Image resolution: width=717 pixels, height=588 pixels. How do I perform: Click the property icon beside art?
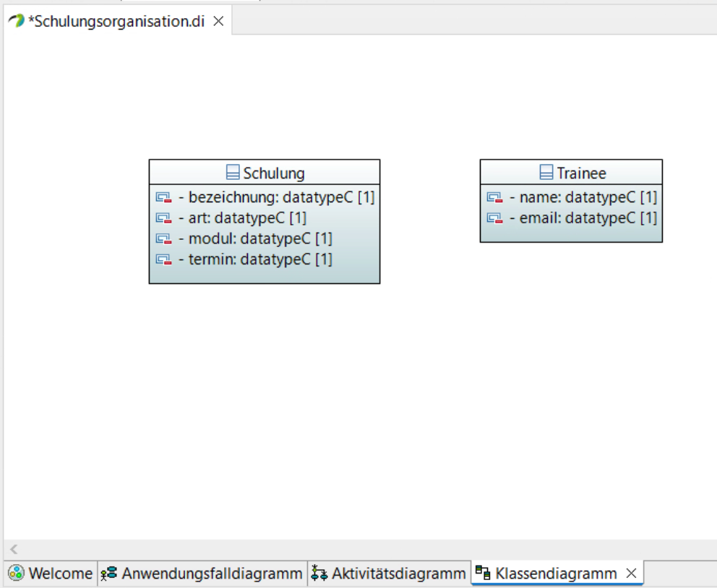point(163,218)
